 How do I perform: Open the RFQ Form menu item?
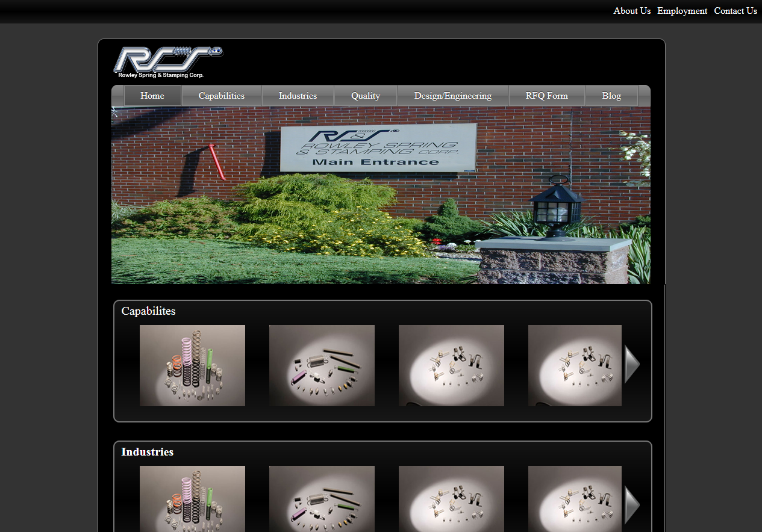(547, 96)
